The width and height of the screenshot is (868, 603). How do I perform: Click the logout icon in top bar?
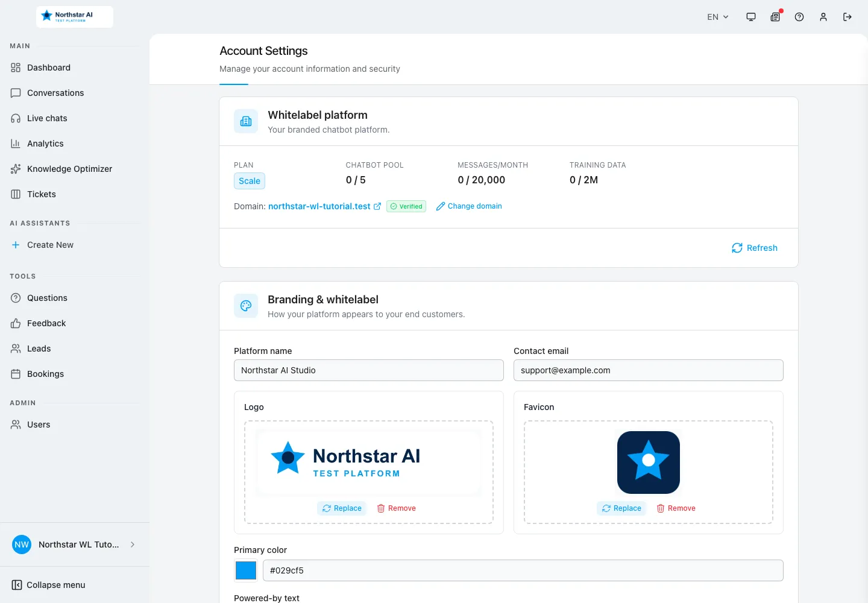point(848,17)
